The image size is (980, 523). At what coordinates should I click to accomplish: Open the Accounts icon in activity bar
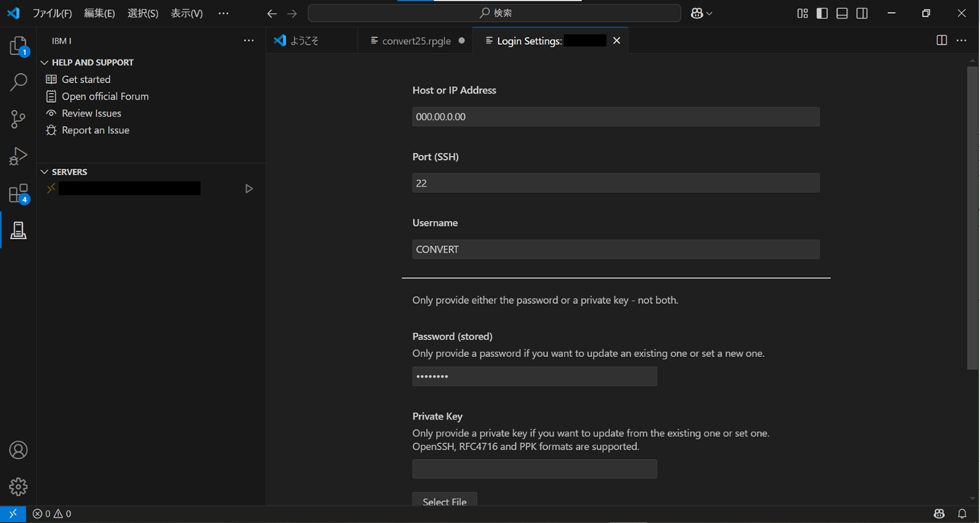(x=18, y=450)
